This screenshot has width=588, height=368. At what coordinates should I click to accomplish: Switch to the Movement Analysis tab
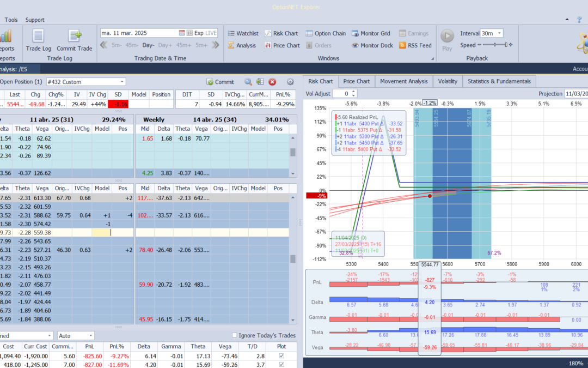click(404, 81)
